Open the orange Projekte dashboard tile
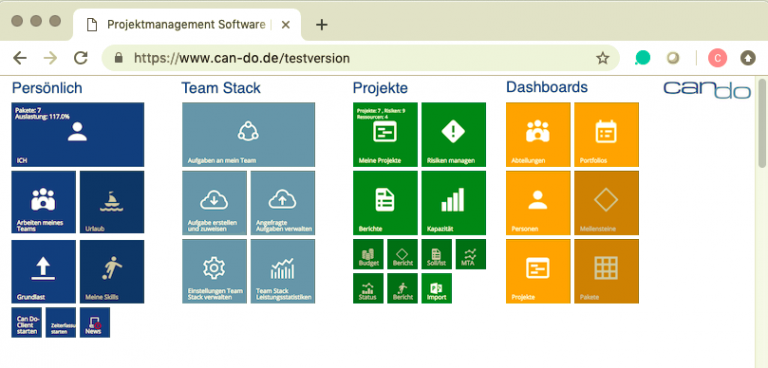Screen dimensions: 768x368 pos(538,271)
